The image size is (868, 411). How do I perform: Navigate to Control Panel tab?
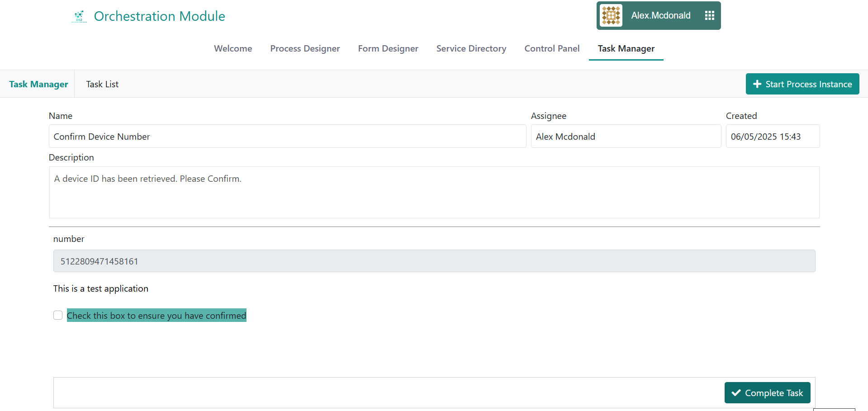(x=552, y=48)
